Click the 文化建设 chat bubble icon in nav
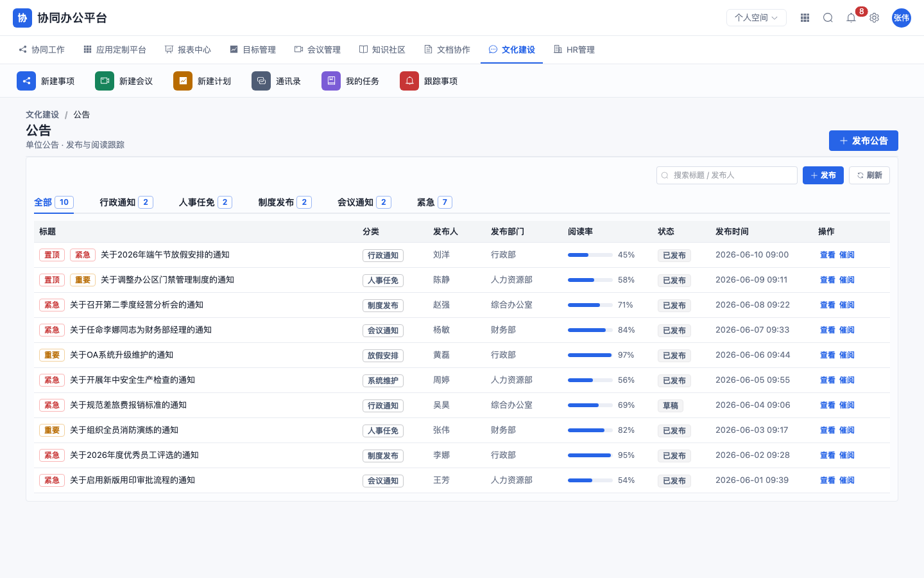 (493, 49)
